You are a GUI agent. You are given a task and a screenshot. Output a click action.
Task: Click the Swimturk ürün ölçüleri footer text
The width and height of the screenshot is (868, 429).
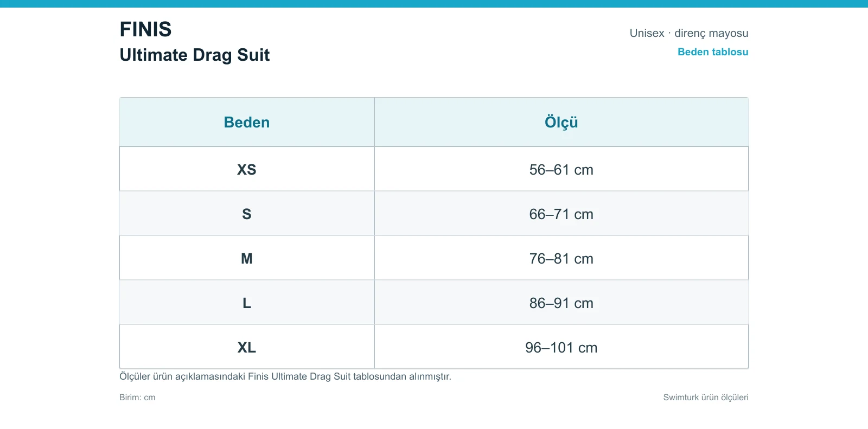tap(706, 398)
